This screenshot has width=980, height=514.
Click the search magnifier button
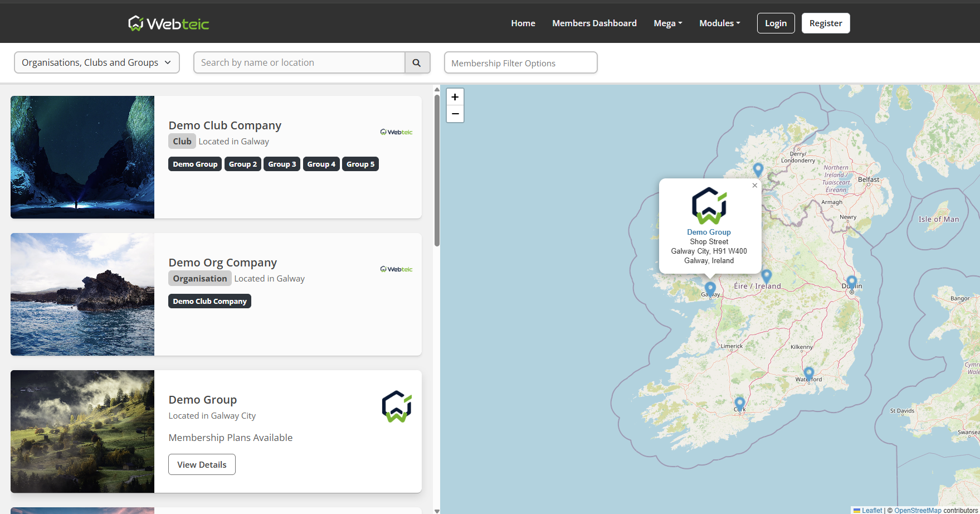click(x=417, y=62)
